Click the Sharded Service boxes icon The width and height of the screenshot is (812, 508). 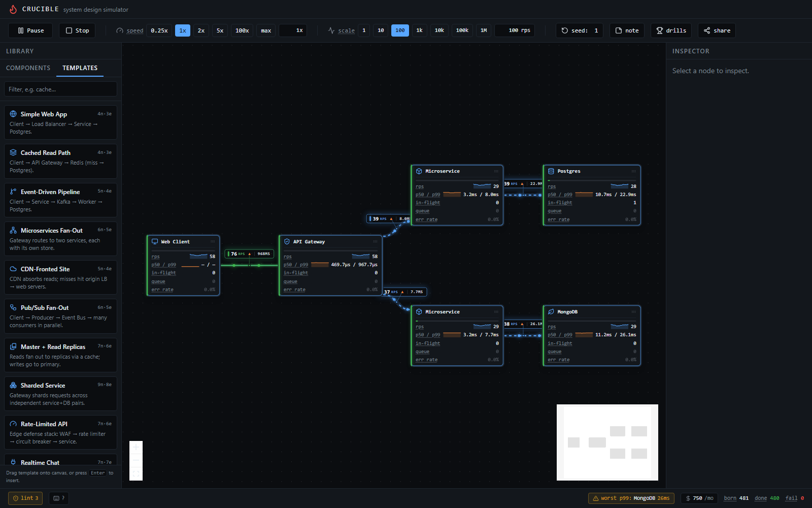pyautogui.click(x=13, y=385)
